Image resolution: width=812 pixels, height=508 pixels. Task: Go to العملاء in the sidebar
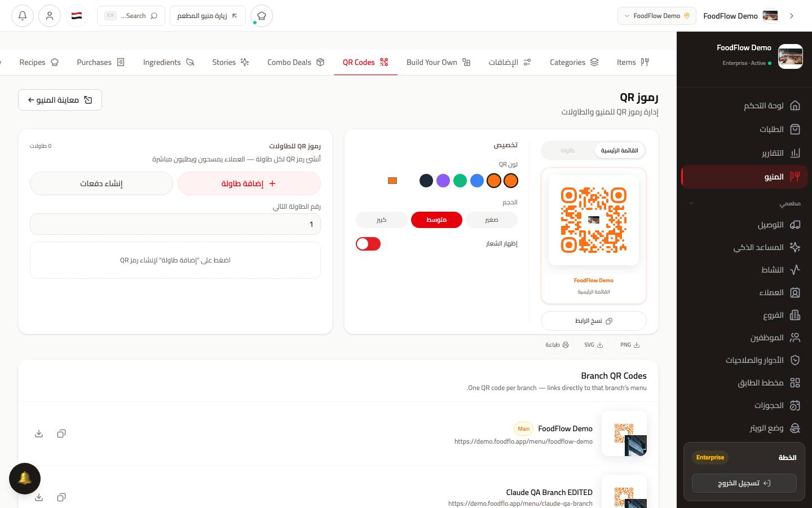(744, 292)
